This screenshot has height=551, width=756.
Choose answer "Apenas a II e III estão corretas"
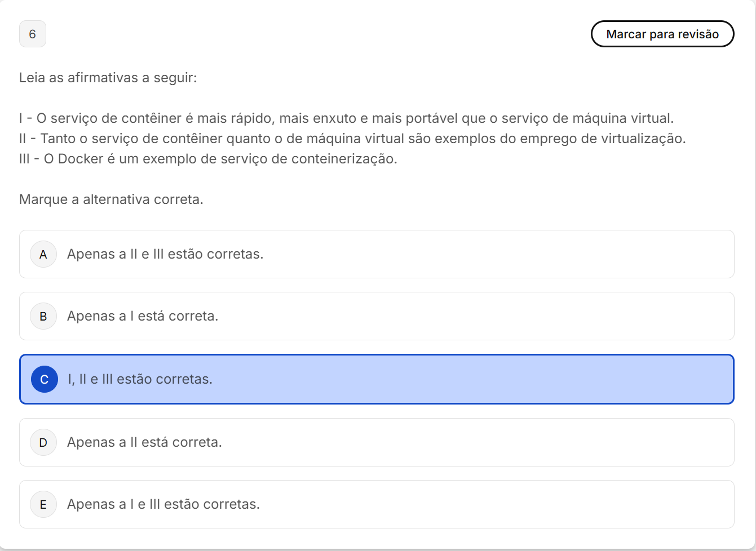coord(165,255)
